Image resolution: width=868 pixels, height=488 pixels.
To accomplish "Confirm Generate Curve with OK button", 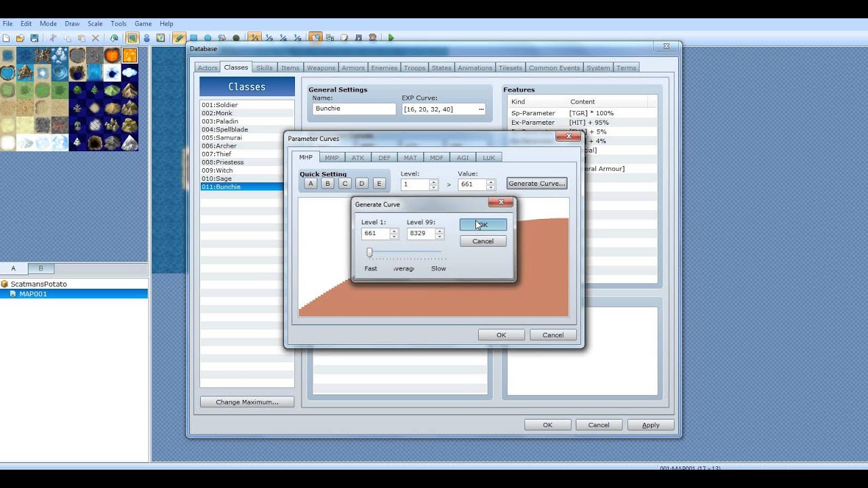I will [483, 224].
